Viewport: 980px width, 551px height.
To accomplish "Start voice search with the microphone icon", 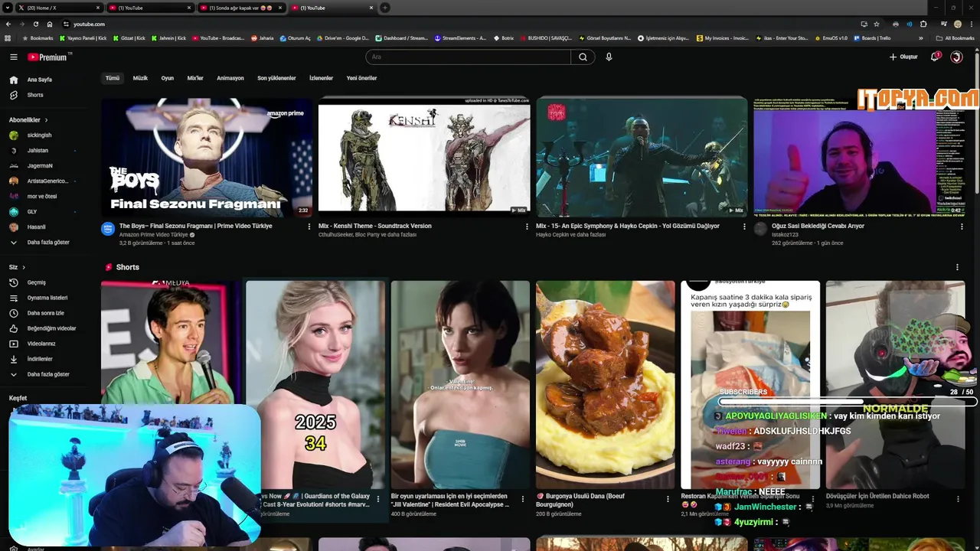I will pyautogui.click(x=609, y=57).
